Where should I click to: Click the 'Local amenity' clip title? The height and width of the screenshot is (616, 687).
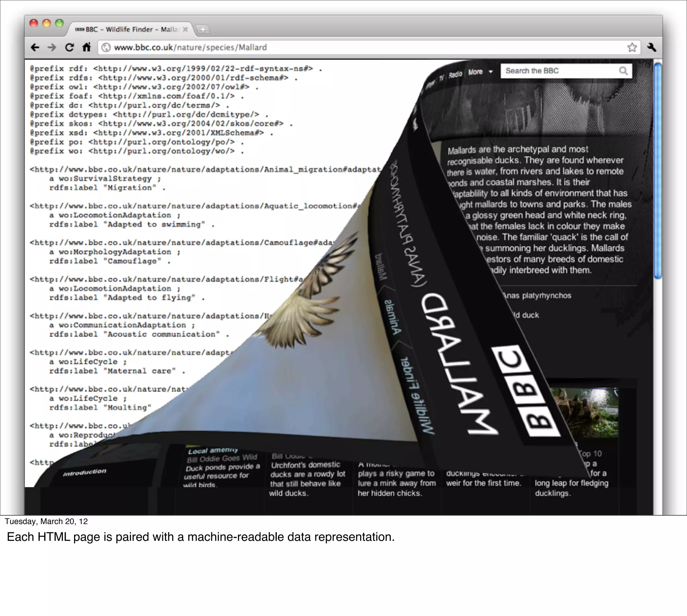(213, 451)
